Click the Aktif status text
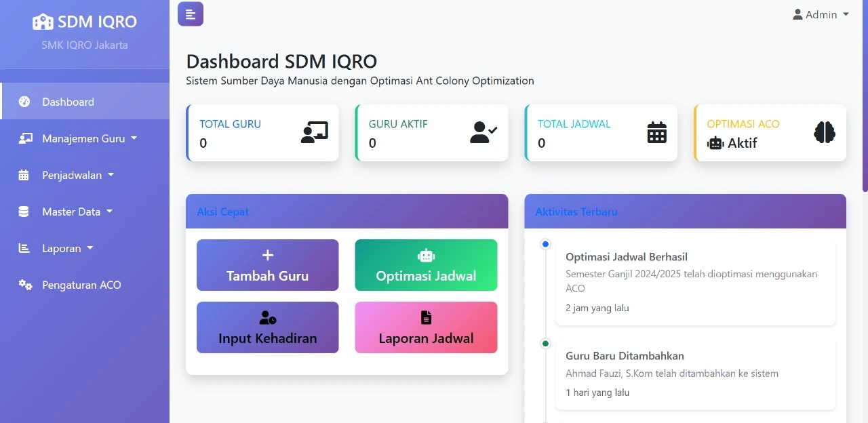 pyautogui.click(x=742, y=143)
